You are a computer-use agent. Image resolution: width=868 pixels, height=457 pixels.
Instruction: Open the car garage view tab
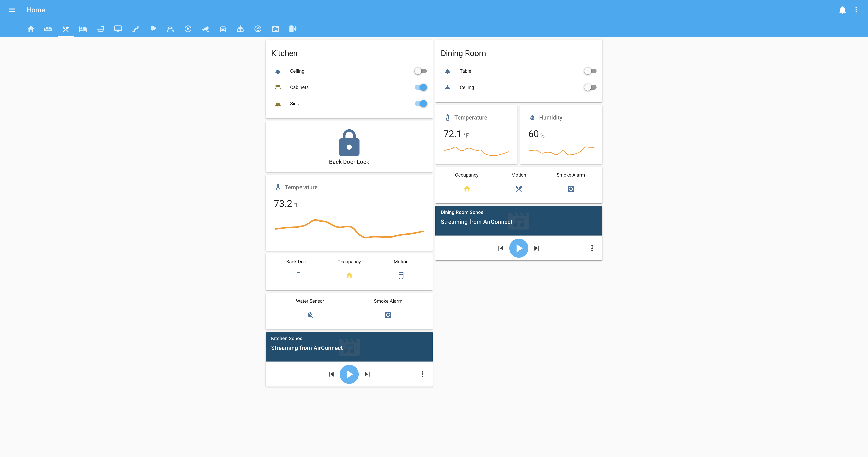pyautogui.click(x=223, y=29)
